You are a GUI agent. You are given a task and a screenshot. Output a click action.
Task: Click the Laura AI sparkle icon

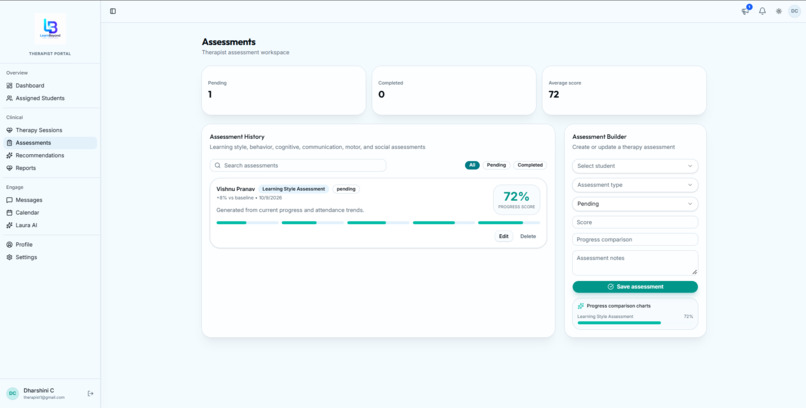pos(9,225)
